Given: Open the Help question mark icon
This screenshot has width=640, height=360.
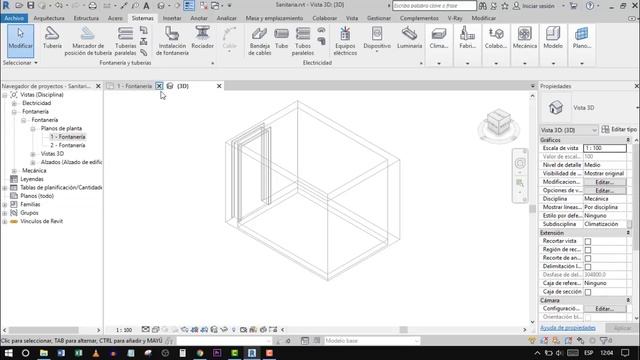Looking at the screenshot, I should click(590, 6).
